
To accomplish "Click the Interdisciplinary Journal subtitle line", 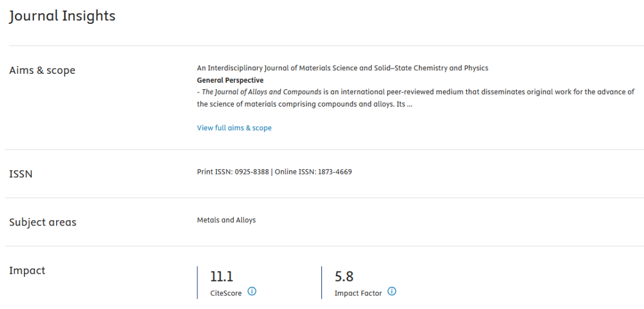I will pos(342,68).
